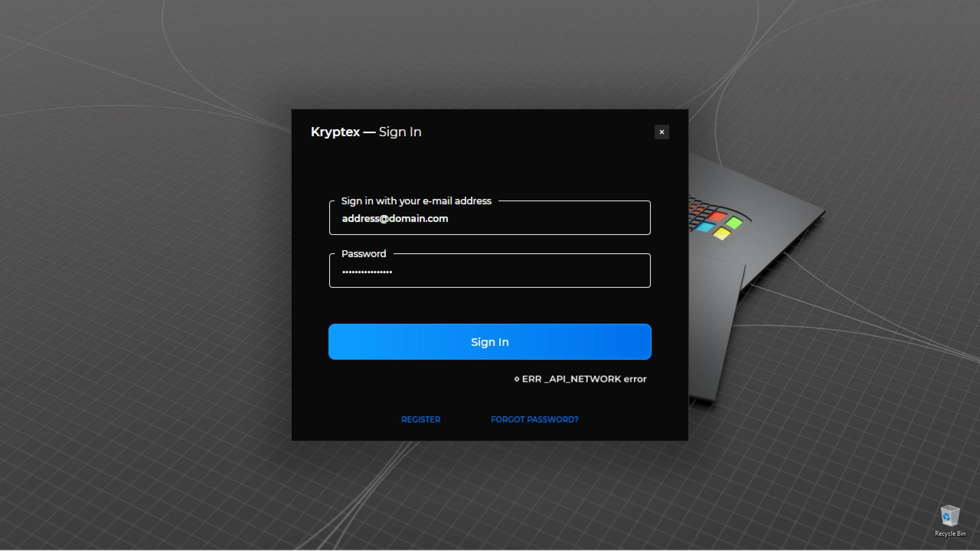The height and width of the screenshot is (551, 980).
Task: Open the REGISTER link
Action: click(x=421, y=419)
